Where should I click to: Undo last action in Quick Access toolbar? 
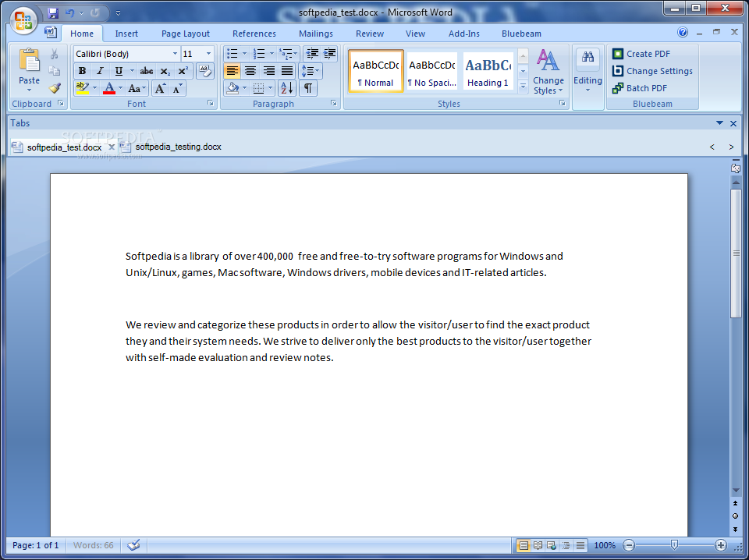[70, 13]
